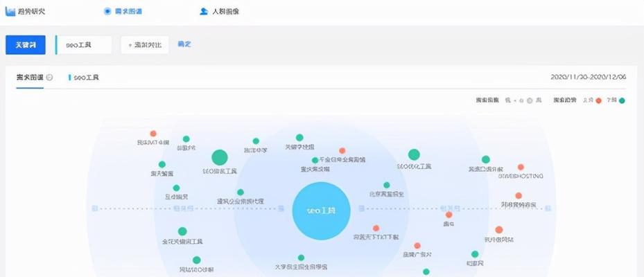Select the underlined section tab in the chart panel

[30, 77]
